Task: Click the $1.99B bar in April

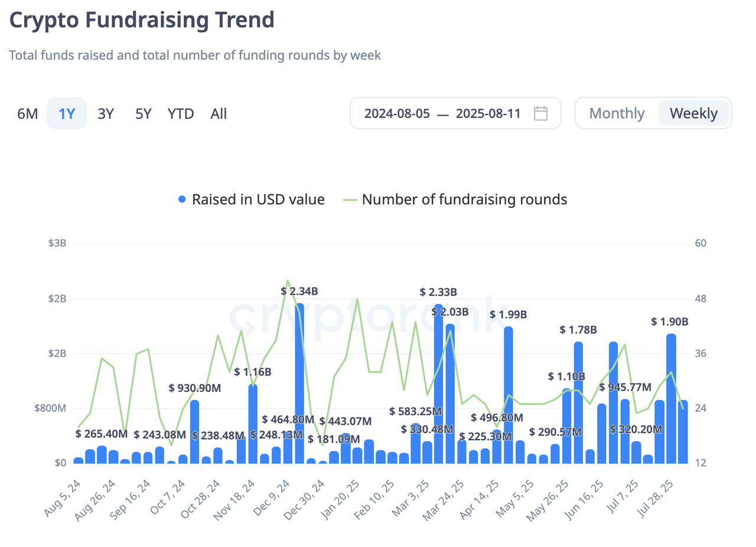Action: pos(508,396)
